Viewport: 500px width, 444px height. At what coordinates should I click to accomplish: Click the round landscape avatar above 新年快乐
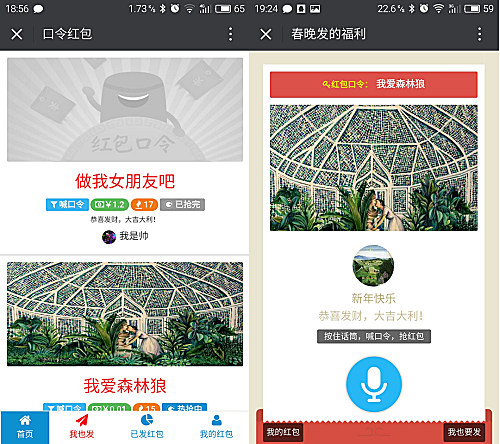(373, 265)
